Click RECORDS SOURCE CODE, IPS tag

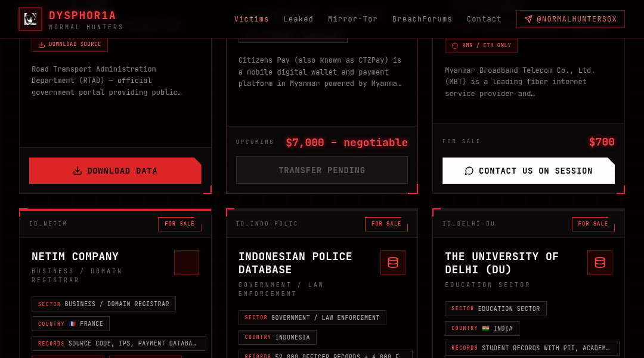coord(119,343)
